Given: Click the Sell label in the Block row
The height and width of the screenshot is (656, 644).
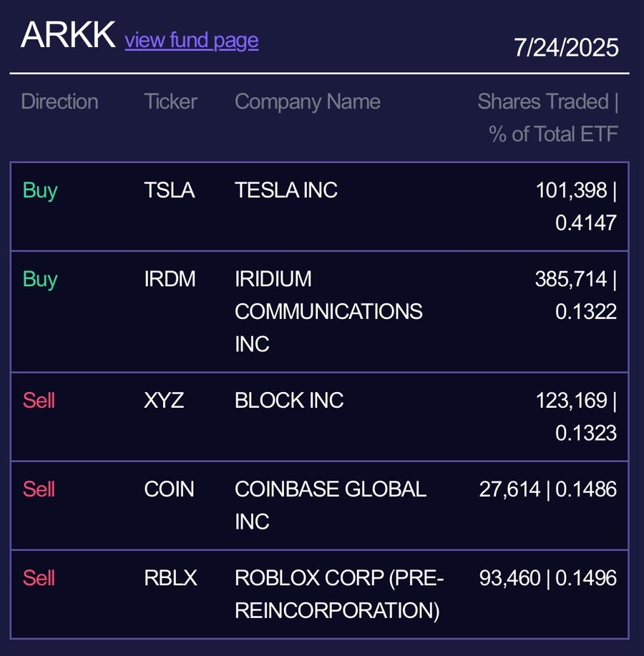Looking at the screenshot, I should pos(39,401).
